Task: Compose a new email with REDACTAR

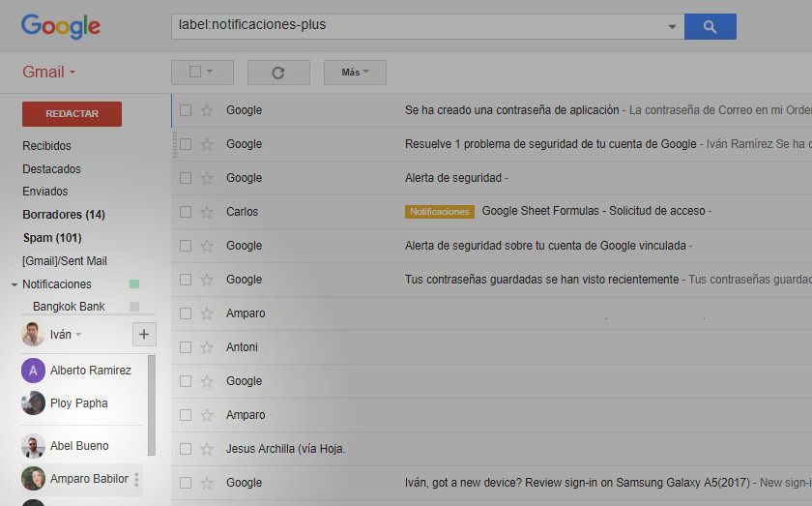Action: (72, 114)
